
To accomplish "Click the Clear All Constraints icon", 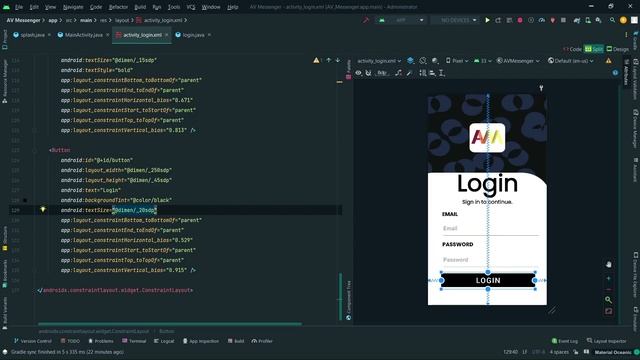I will coord(398,73).
